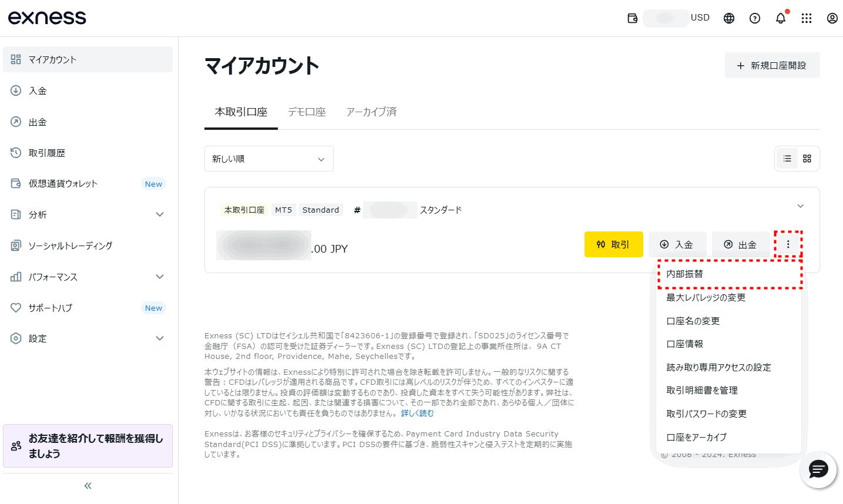Click the Standard tag on account
This screenshot has height=504, width=843.
321,210
